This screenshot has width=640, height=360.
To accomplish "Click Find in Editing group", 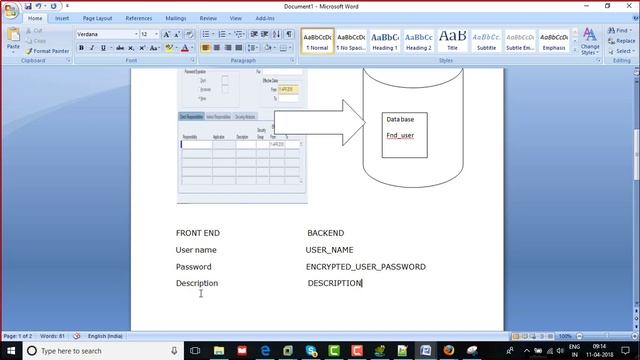I will pyautogui.click(x=620, y=31).
